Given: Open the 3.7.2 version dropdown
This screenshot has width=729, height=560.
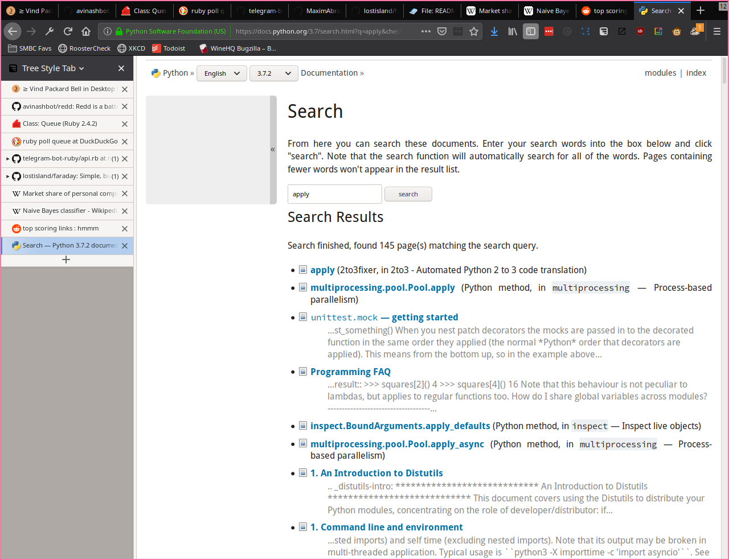Looking at the screenshot, I should click(x=273, y=73).
